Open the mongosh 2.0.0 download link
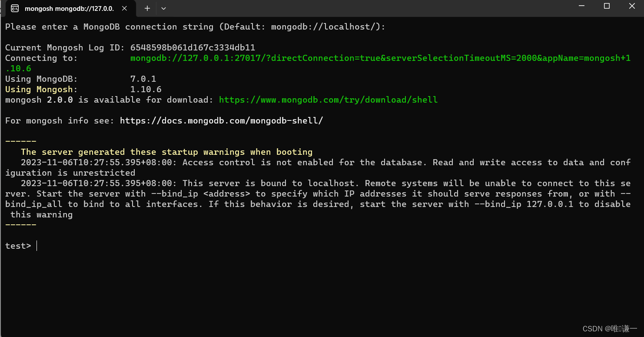Screen dimensions: 644x337 pyautogui.click(x=328, y=100)
